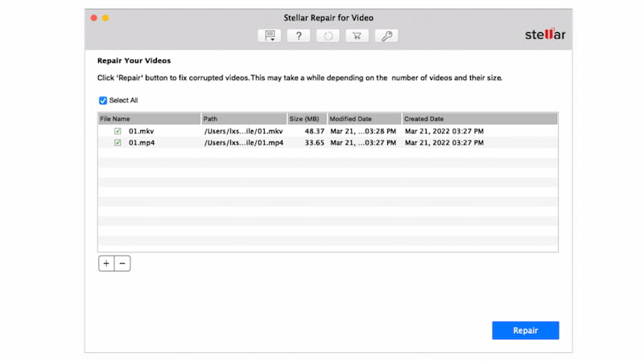644x361 pixels.
Task: Uncheck the 01.mp4 file checkbox
Action: tap(118, 143)
